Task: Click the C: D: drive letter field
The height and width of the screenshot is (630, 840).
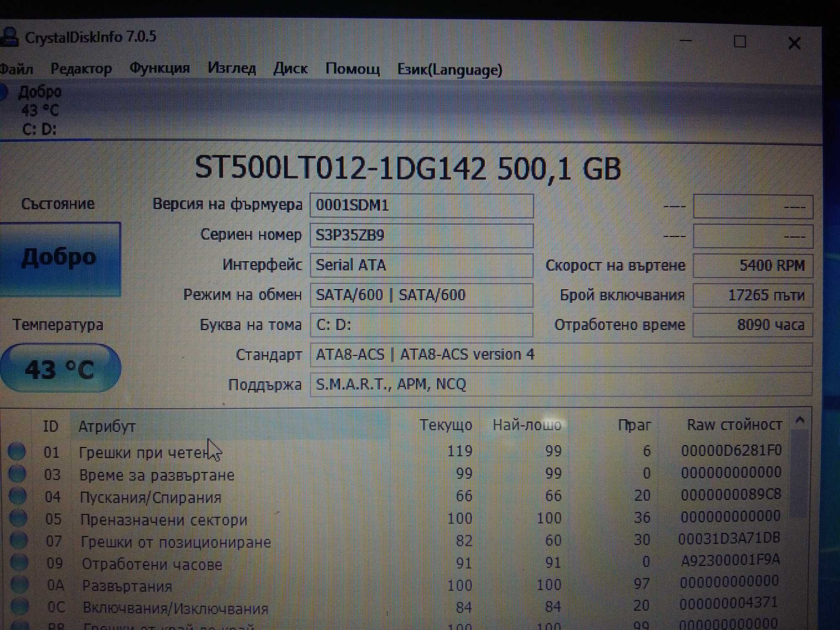Action: [x=422, y=325]
